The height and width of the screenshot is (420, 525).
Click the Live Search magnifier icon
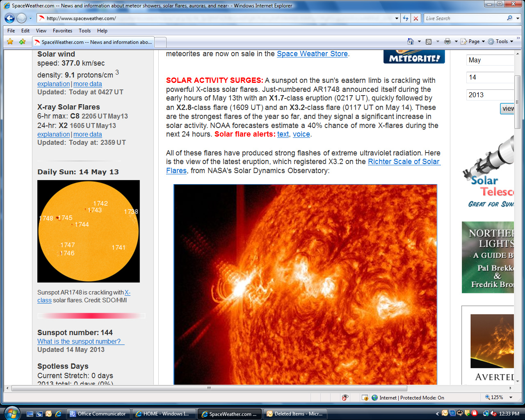[x=509, y=18]
